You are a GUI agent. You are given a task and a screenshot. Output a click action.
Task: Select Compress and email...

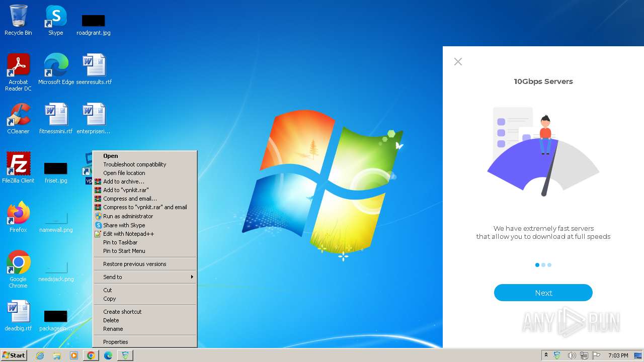[x=145, y=199]
